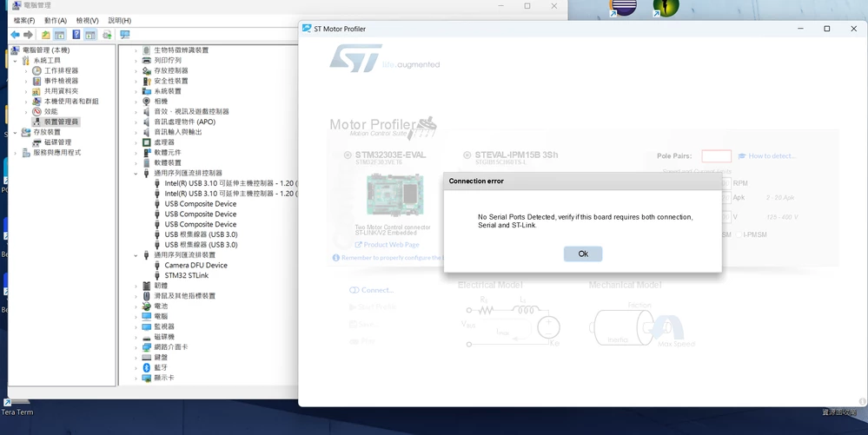Select the Camera DFU Device entry

point(196,265)
